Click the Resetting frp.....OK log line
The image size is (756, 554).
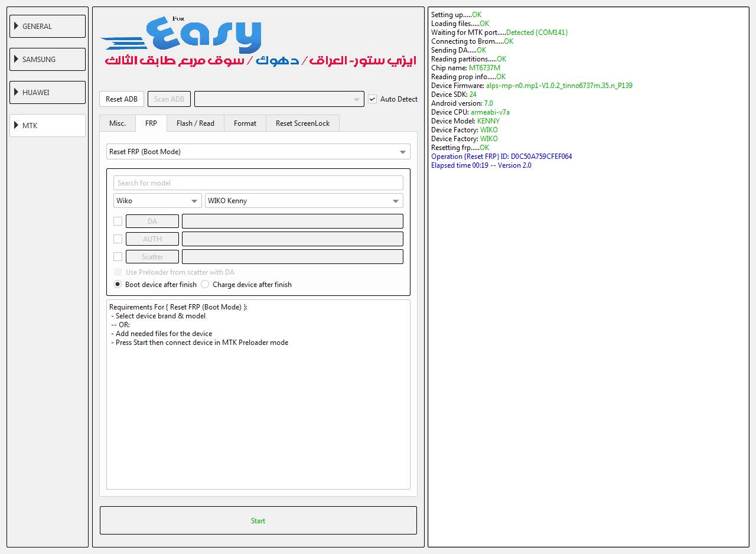(x=460, y=148)
